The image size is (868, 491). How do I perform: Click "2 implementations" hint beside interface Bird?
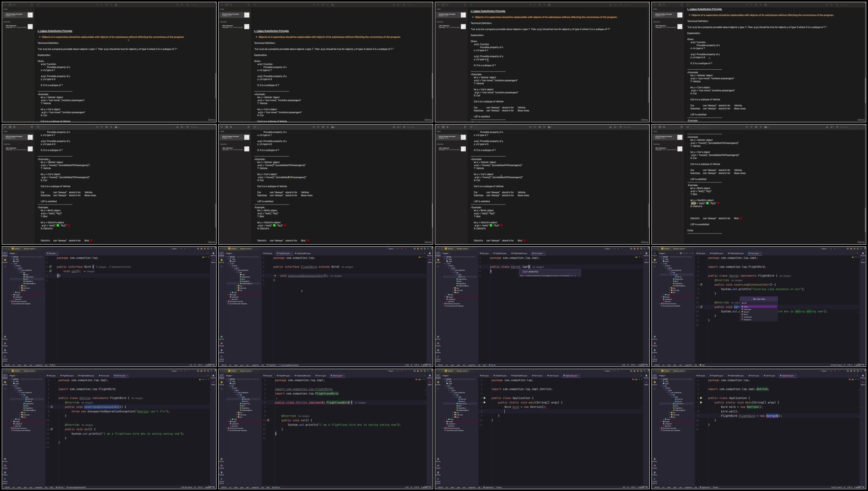pyautogui.click(x=120, y=267)
